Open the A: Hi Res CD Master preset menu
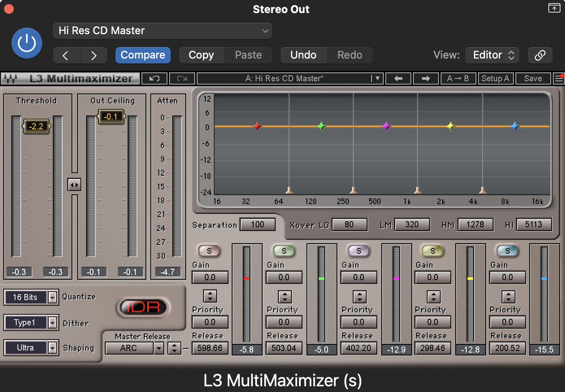This screenshot has width=565, height=392. coord(290,78)
